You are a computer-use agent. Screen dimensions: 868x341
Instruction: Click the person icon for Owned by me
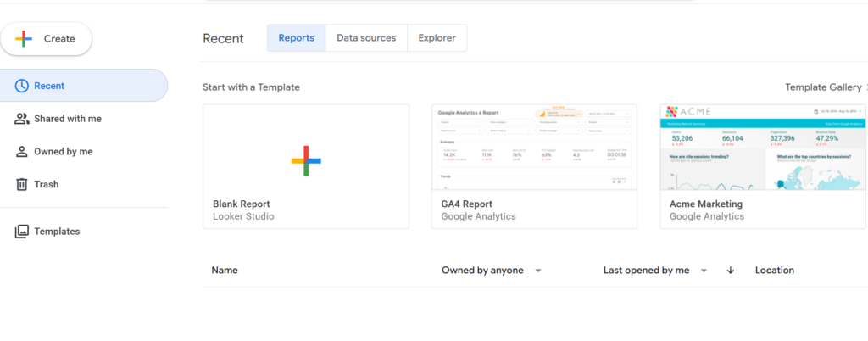tap(21, 152)
